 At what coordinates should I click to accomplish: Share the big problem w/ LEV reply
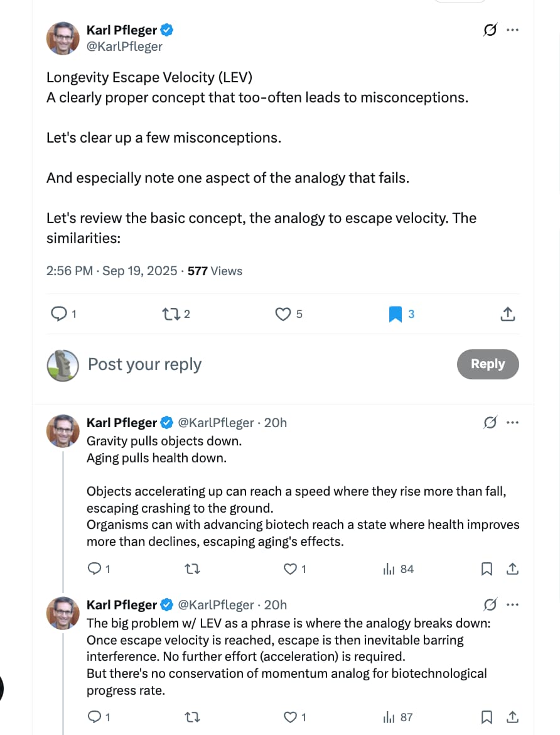point(512,717)
